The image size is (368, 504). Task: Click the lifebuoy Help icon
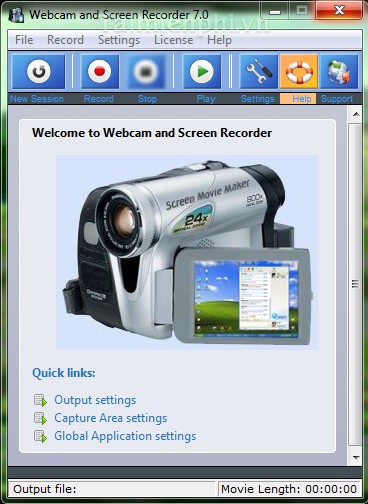pos(299,72)
